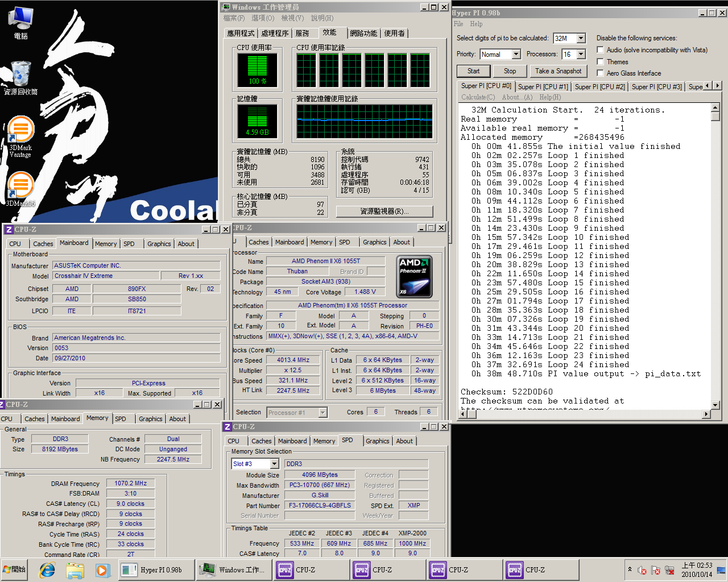Click Hyper PI vertical scrollbar down arrow
The image size is (728, 582).
[x=715, y=405]
